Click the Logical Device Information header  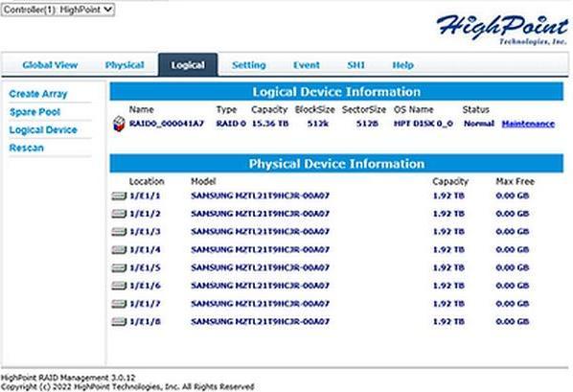click(336, 91)
